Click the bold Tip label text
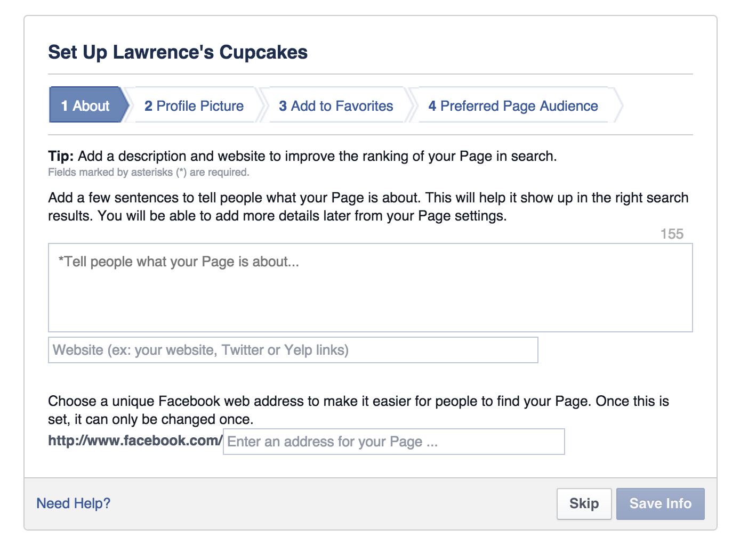Screen dimensions: 756x538 [x=61, y=156]
